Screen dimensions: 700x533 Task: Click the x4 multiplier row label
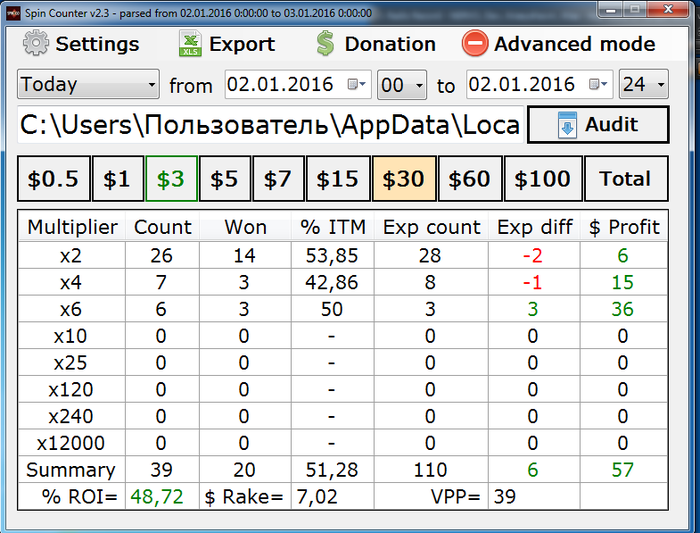(x=71, y=283)
